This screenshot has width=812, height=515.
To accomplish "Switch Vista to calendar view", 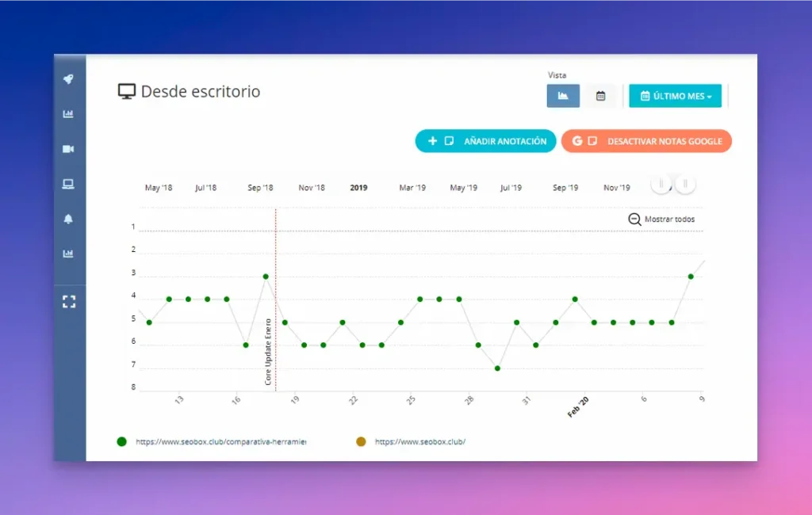I will [x=600, y=95].
